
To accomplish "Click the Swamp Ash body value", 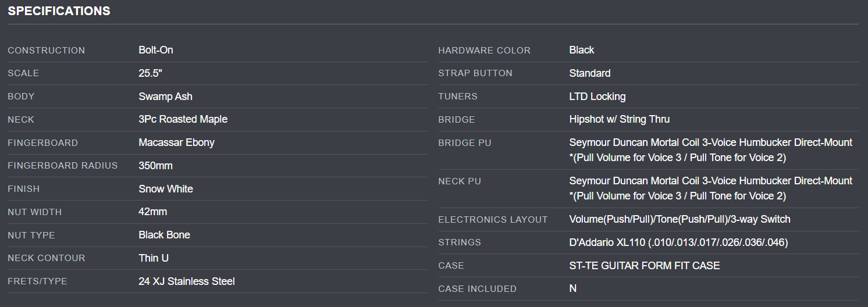I will (x=165, y=97).
